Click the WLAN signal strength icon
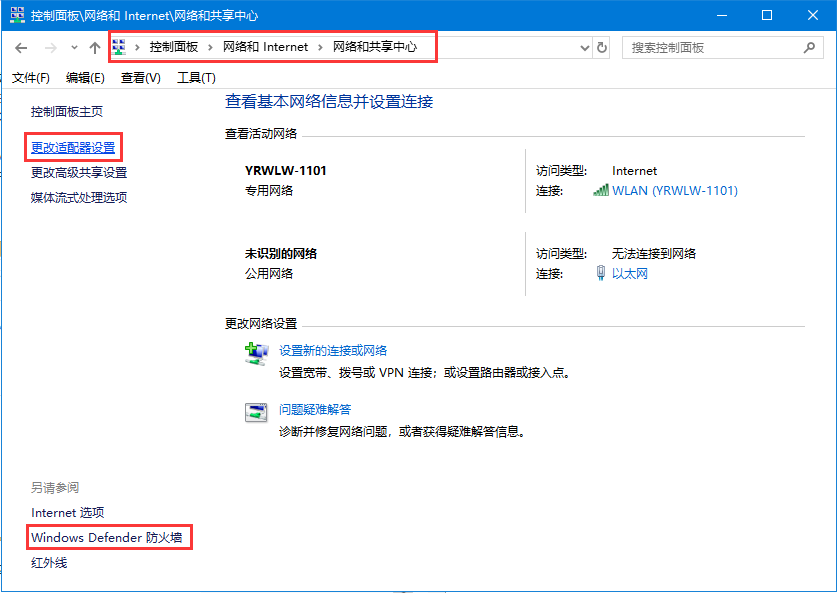 (x=600, y=190)
